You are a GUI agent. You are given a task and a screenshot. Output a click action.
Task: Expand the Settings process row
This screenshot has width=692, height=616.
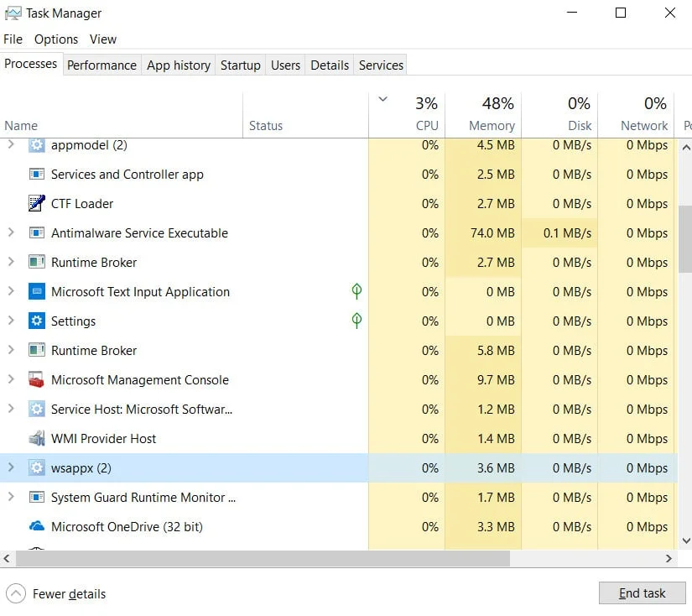tap(11, 320)
